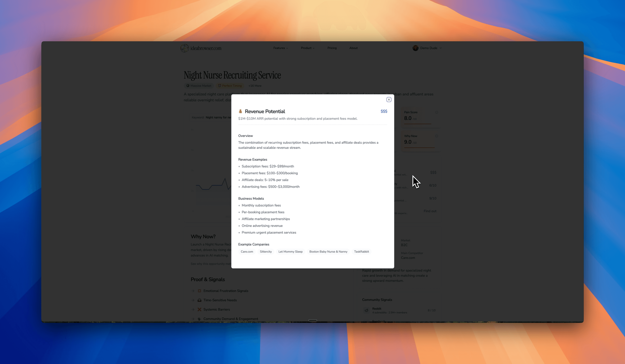Open the Reddit 8 / 10 signal row
The image size is (625, 364).
coord(399,310)
